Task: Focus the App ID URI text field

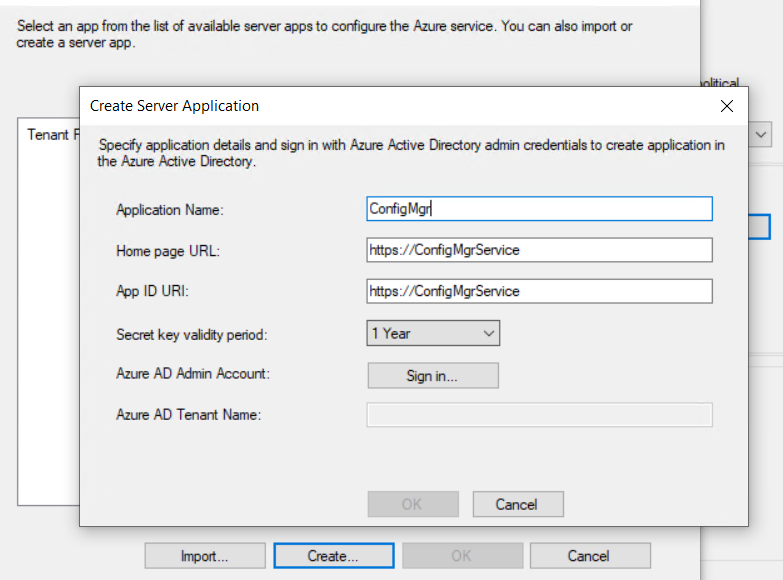Action: 539,291
